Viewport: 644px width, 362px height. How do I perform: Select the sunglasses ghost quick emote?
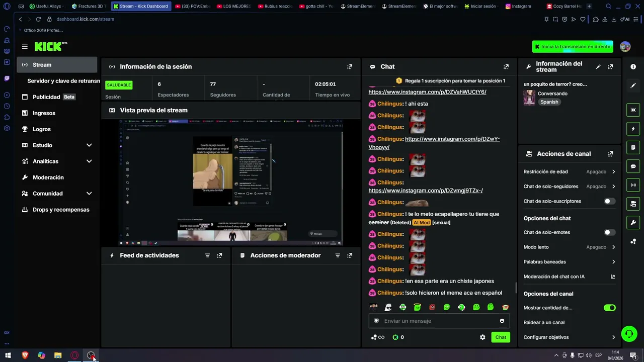click(388, 307)
